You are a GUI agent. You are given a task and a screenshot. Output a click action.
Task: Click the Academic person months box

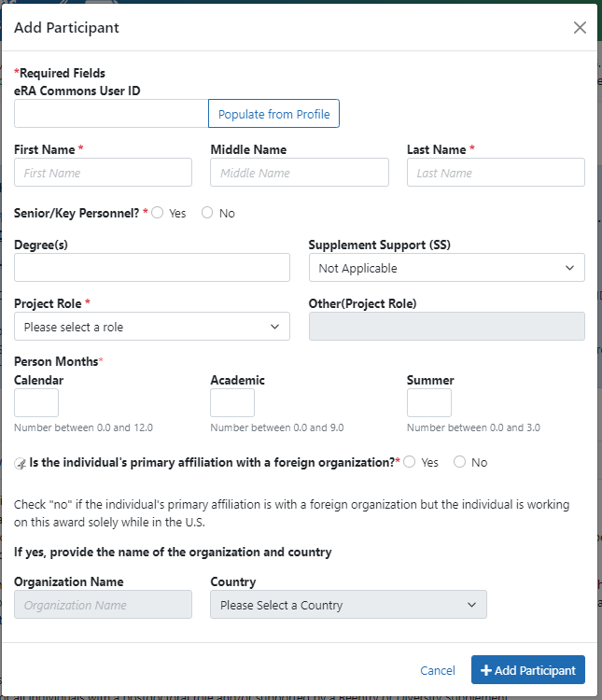pos(232,403)
